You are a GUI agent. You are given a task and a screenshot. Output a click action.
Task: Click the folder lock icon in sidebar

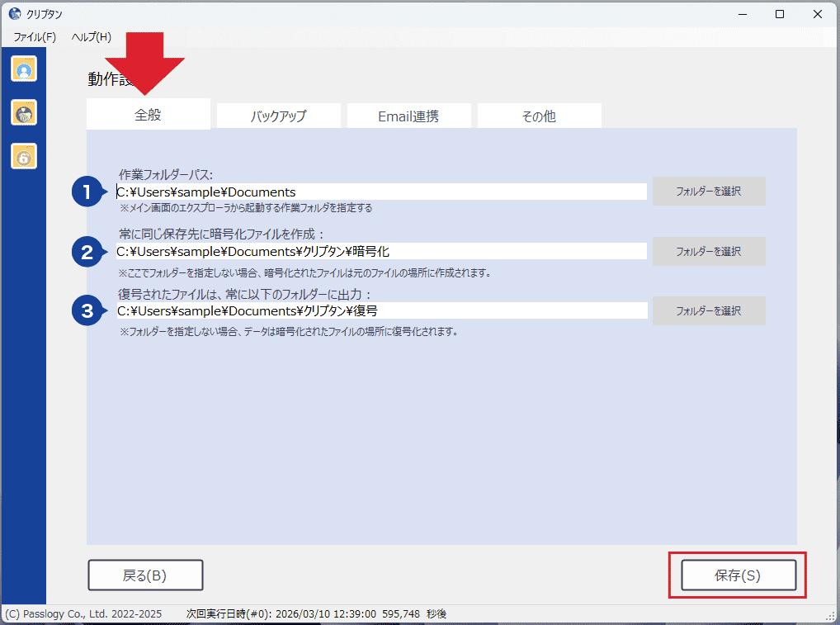tap(24, 112)
